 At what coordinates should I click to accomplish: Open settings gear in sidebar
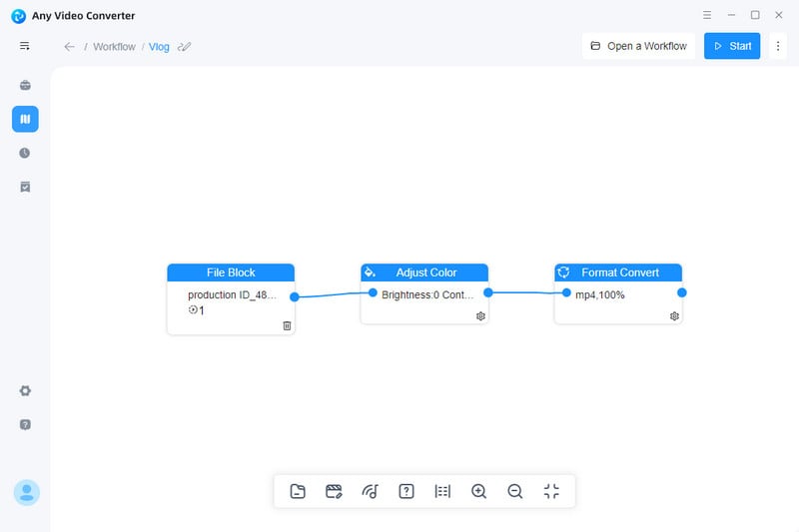click(x=25, y=390)
